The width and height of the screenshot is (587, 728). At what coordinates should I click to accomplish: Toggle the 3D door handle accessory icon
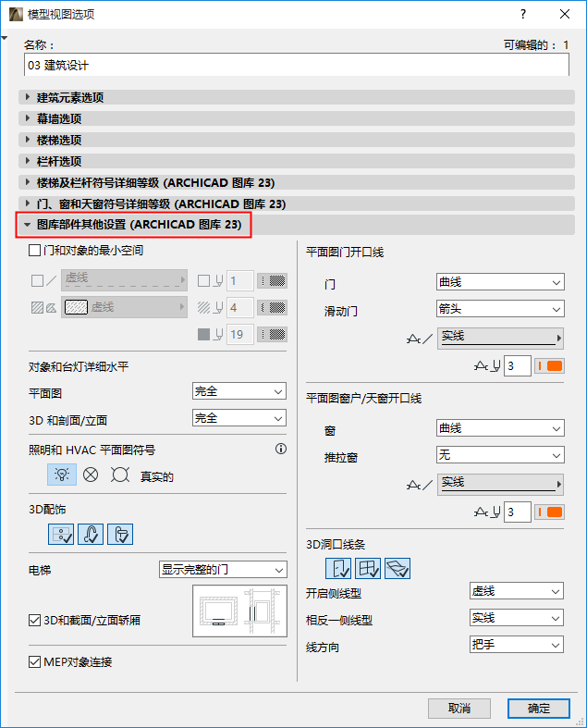pos(120,534)
